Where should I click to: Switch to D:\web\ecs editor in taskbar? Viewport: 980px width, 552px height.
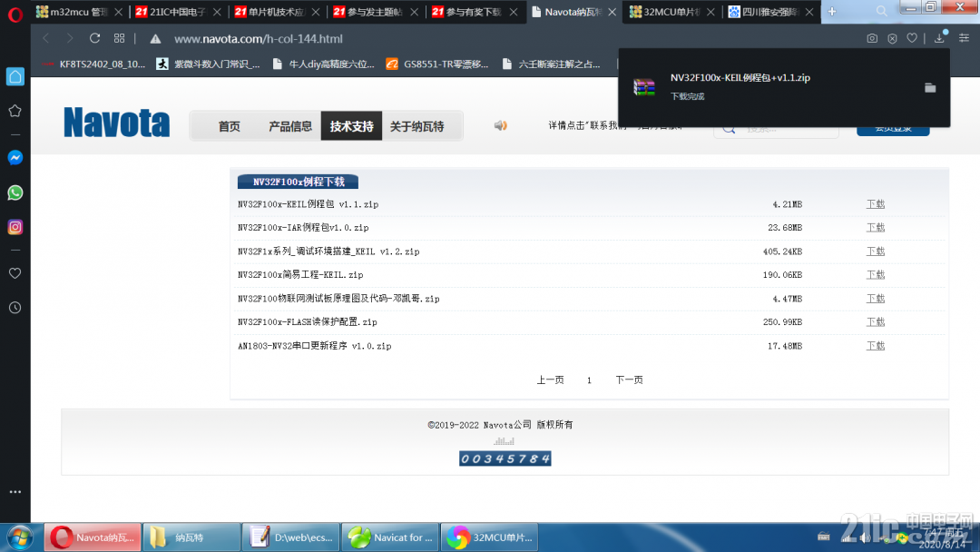(x=290, y=537)
